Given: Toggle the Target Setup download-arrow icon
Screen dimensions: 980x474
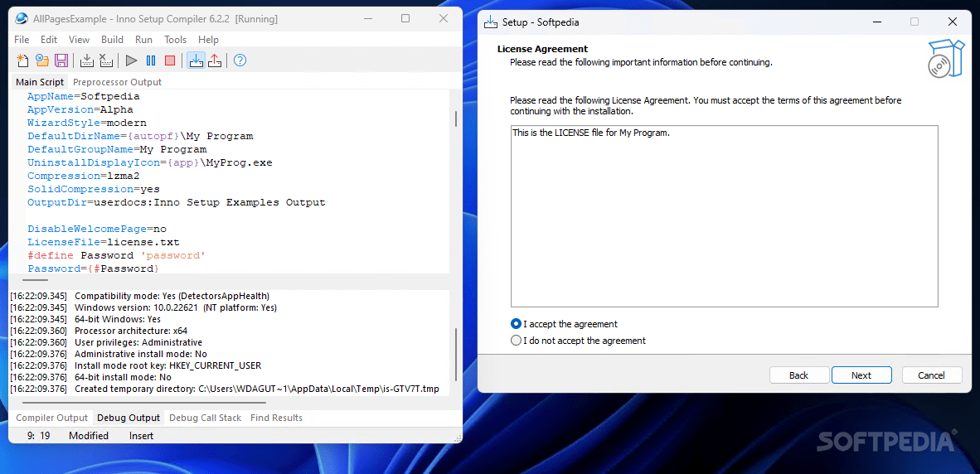Looking at the screenshot, I should point(196,60).
